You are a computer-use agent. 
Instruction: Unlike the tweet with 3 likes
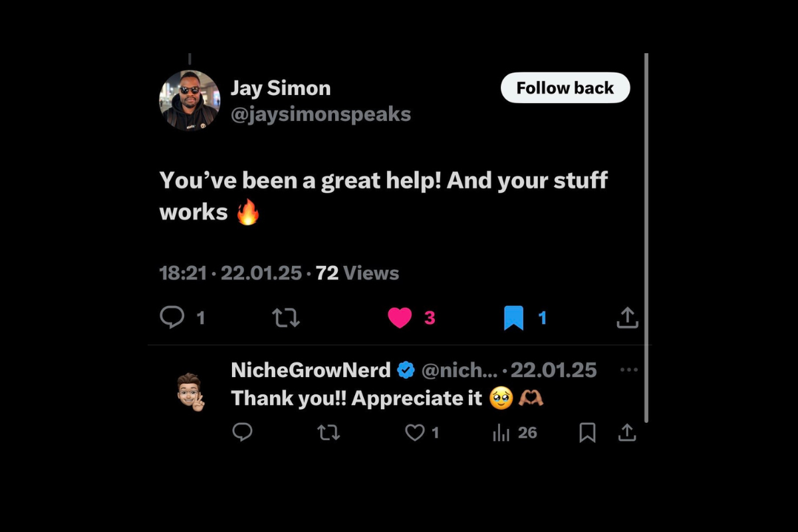pyautogui.click(x=400, y=318)
